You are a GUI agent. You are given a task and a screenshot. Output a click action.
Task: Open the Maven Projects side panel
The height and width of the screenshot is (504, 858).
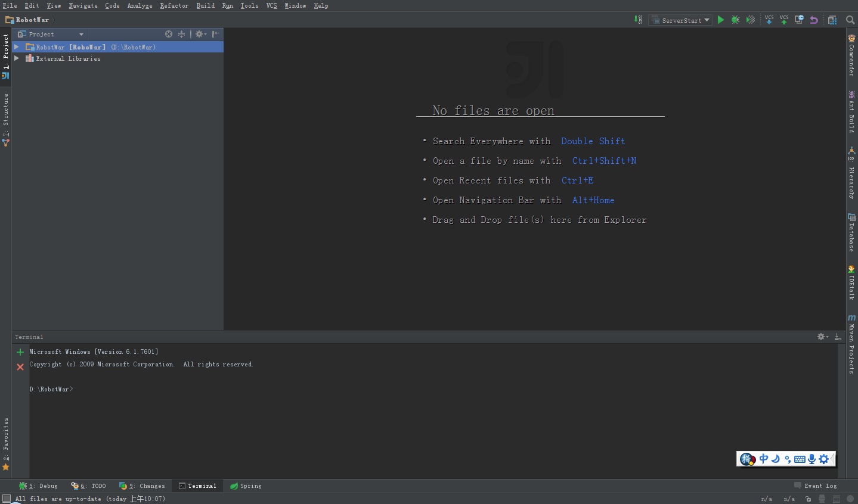pyautogui.click(x=852, y=344)
